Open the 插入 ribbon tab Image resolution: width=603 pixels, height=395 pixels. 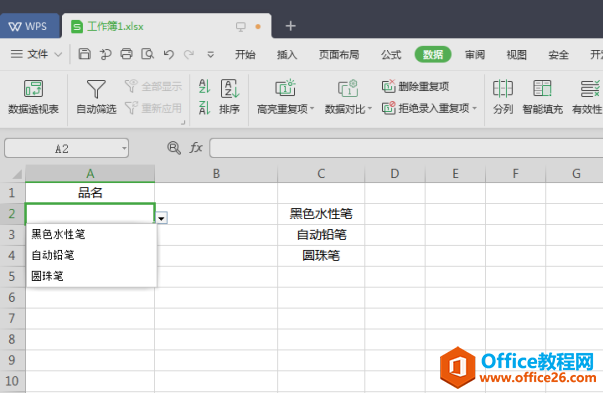[x=287, y=55]
